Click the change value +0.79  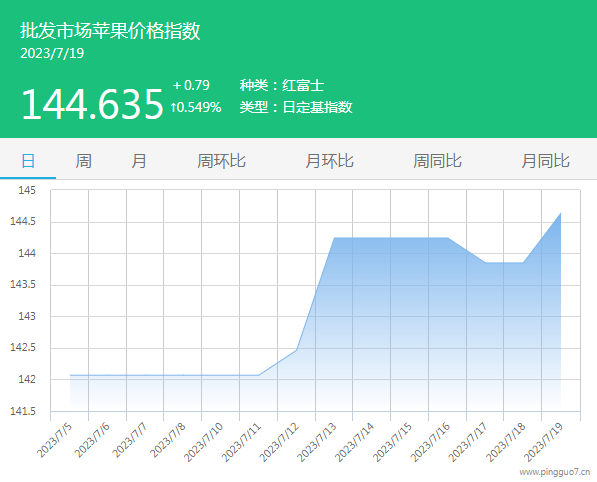point(191,85)
